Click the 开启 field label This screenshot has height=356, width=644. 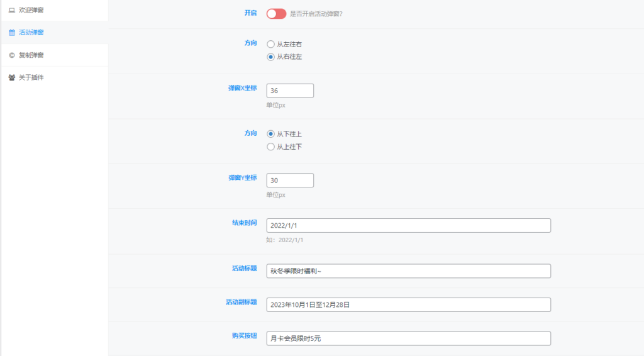pyautogui.click(x=250, y=13)
